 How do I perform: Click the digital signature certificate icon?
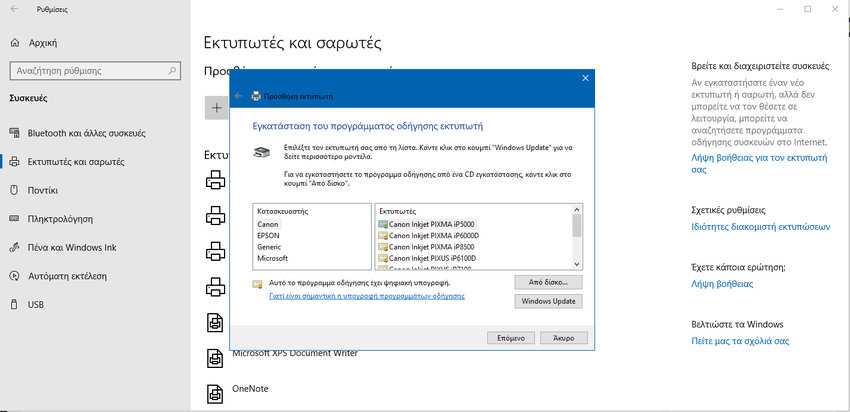258,283
